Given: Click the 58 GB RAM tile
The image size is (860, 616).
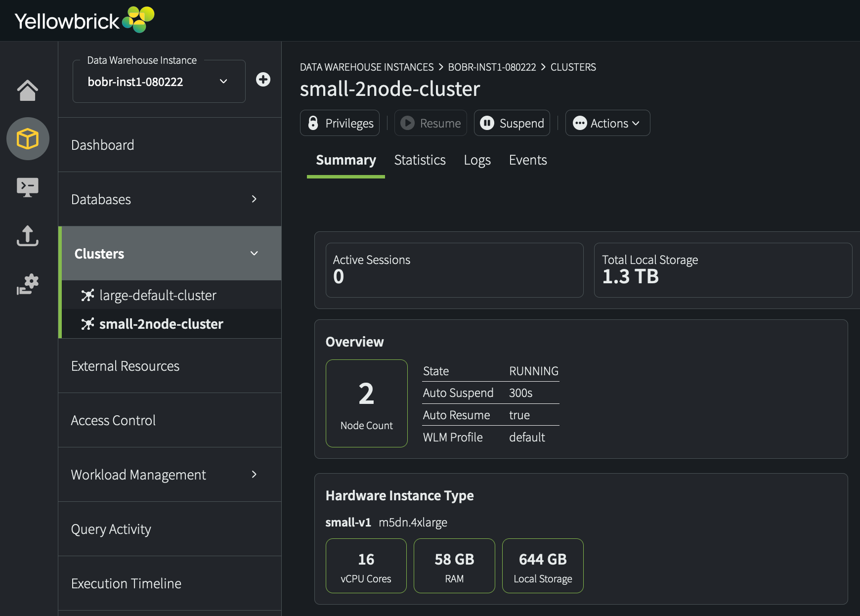Looking at the screenshot, I should tap(454, 566).
